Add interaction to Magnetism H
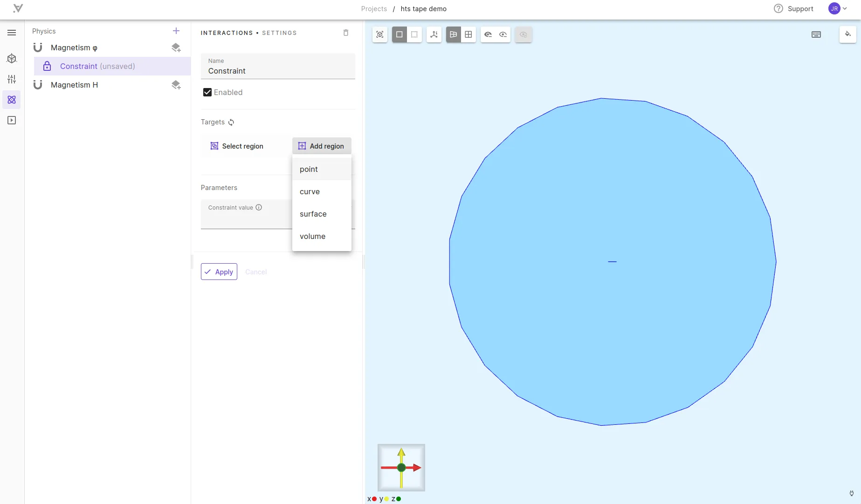 tap(176, 85)
